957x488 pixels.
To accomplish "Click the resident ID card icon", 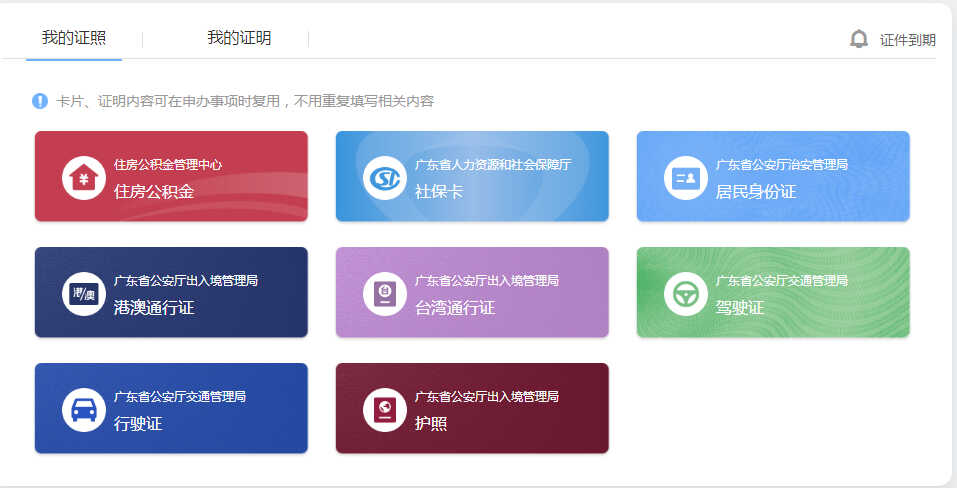I will pyautogui.click(x=685, y=178).
